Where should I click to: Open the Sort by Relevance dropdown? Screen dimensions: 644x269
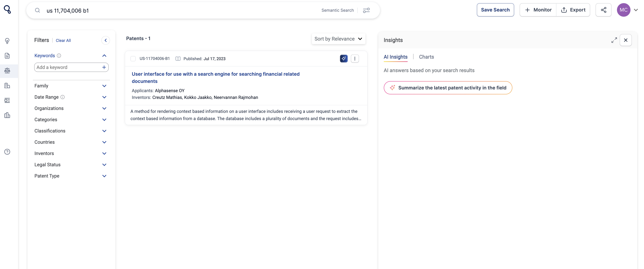(x=338, y=39)
